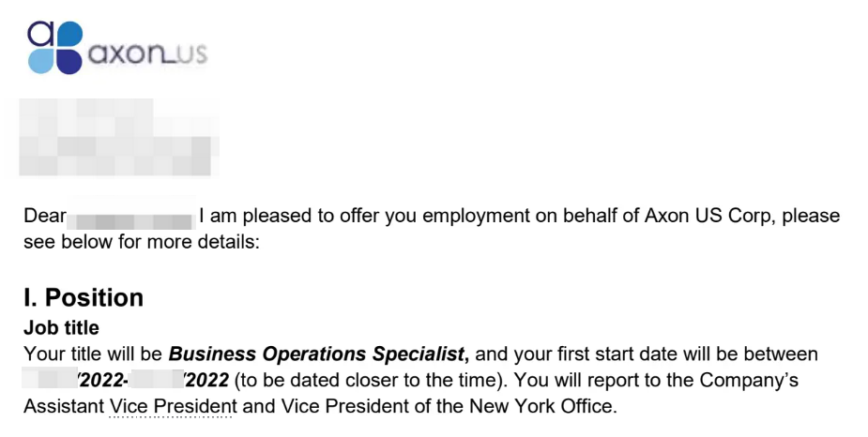The height and width of the screenshot is (437, 868).
Task: Click the blurred name after "Dear"
Action: click(131, 217)
